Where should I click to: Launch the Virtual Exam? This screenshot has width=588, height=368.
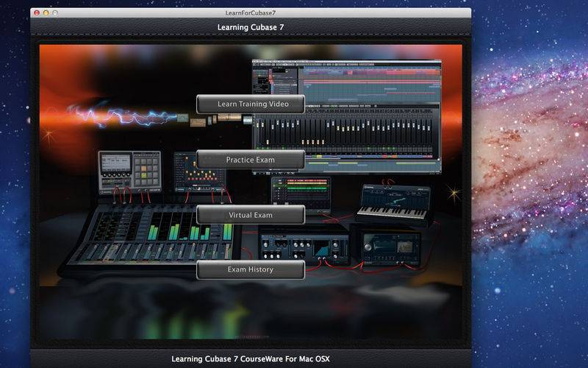[x=251, y=215]
